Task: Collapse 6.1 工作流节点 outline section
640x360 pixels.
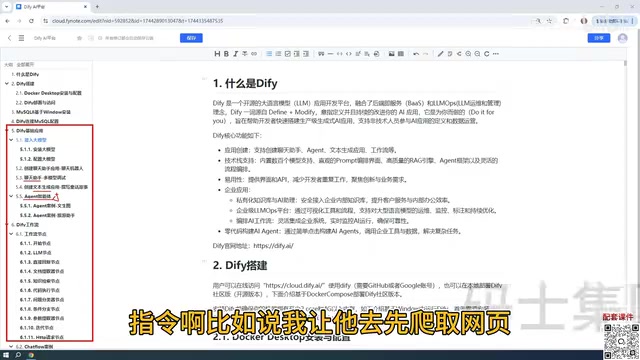Action: 11,234
